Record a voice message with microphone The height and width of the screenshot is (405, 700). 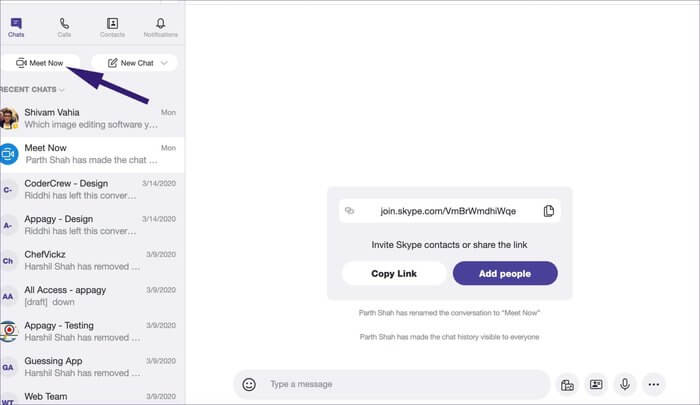pyautogui.click(x=625, y=384)
